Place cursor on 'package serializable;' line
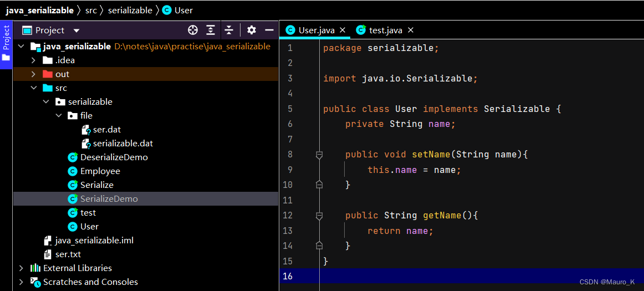The width and height of the screenshot is (644, 291). point(381,48)
